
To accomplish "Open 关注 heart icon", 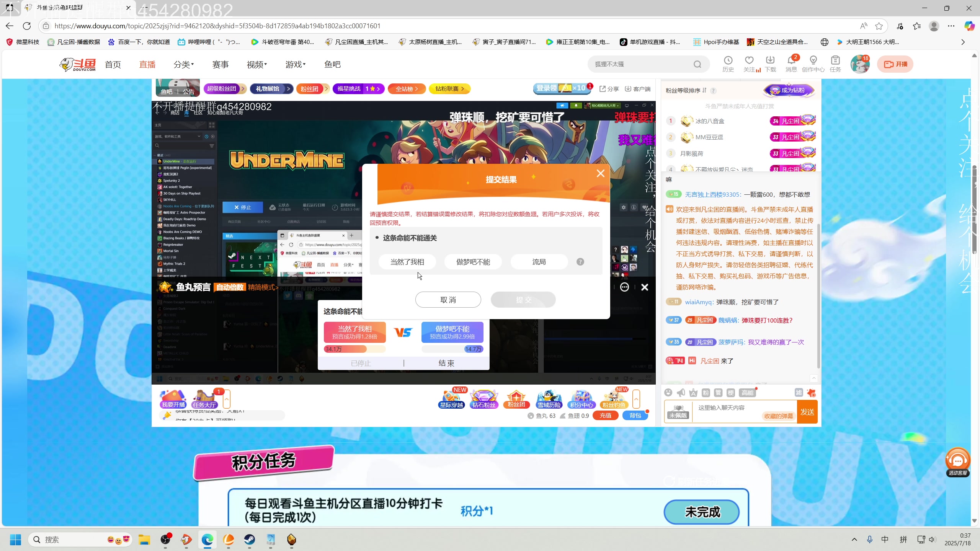I will pos(750,64).
